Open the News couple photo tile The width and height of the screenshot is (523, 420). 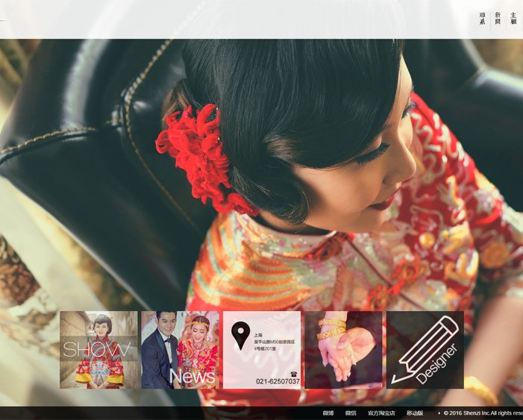point(180,350)
